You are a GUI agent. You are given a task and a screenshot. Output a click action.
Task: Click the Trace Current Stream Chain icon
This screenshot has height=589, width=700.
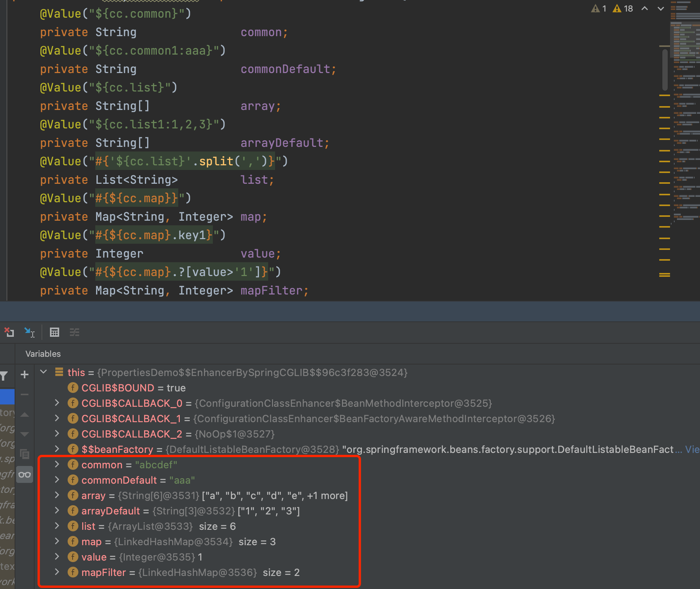pos(75,332)
